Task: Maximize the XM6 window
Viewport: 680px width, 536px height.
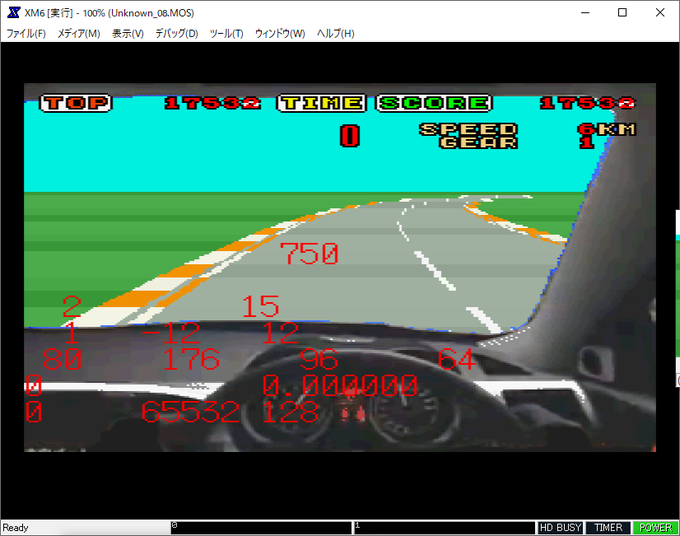Action: [x=622, y=13]
